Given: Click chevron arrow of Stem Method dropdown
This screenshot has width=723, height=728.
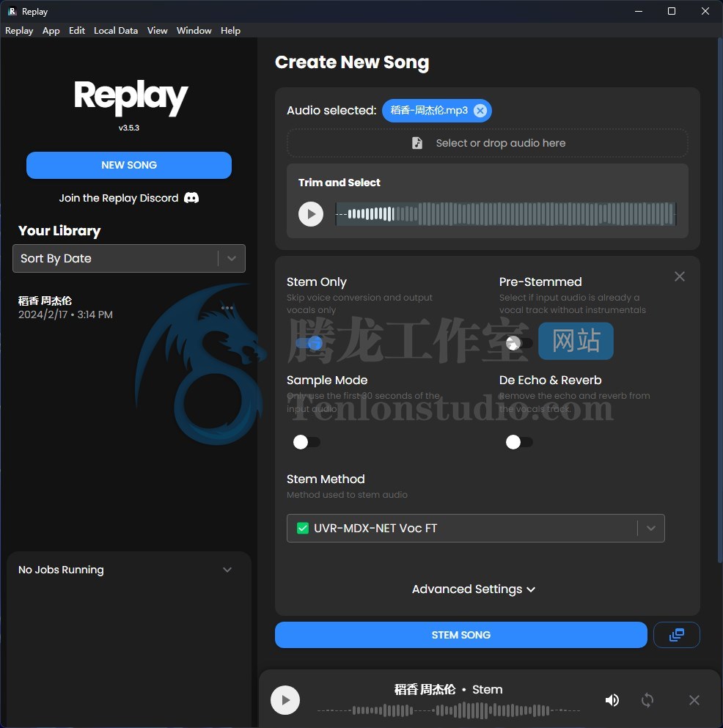Looking at the screenshot, I should (651, 528).
